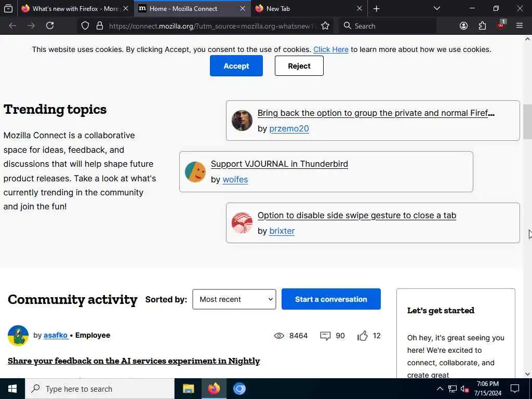Click the taskbar search box
The image size is (532, 399).
coord(100,389)
